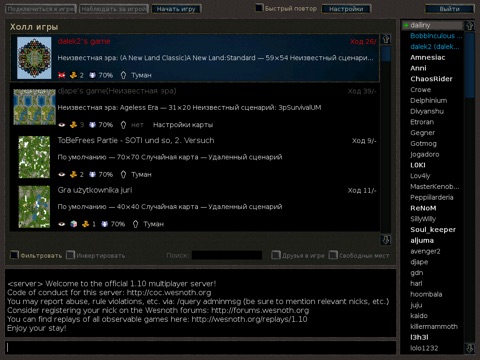Click player list scroll-down arrow

click(469, 348)
